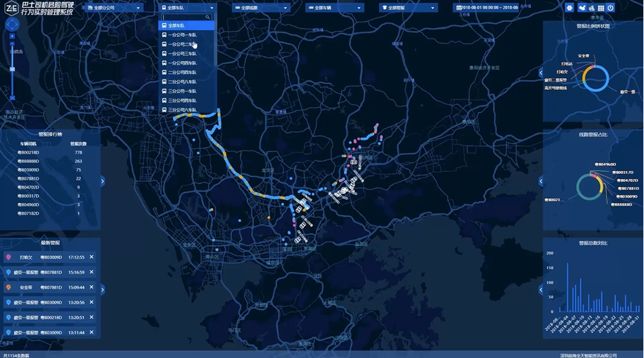Click the blue donut ring of alarm ratio chart
The width and height of the screenshot is (644, 358).
tap(596, 78)
